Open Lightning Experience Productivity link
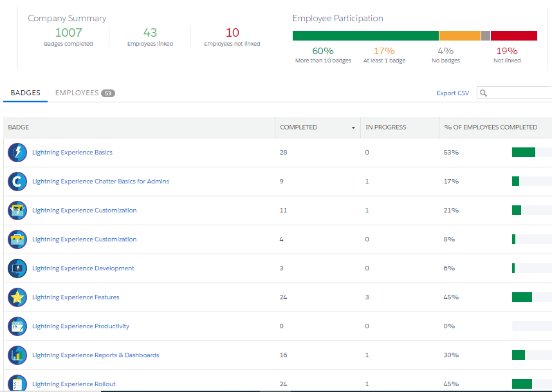552x392 pixels. coord(80,326)
